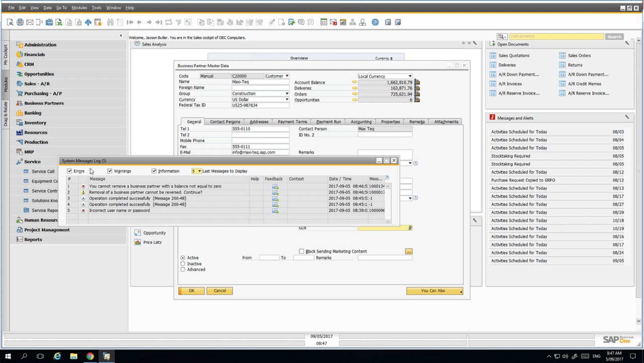Go to First Data Record icon

point(130,22)
